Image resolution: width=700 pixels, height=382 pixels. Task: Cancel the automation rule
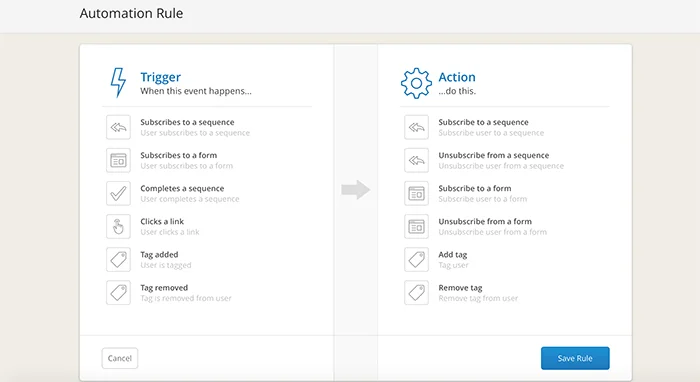point(120,358)
